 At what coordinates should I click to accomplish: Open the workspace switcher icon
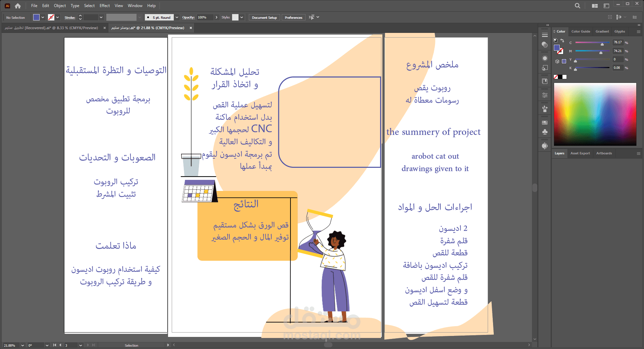pyautogui.click(x=606, y=6)
